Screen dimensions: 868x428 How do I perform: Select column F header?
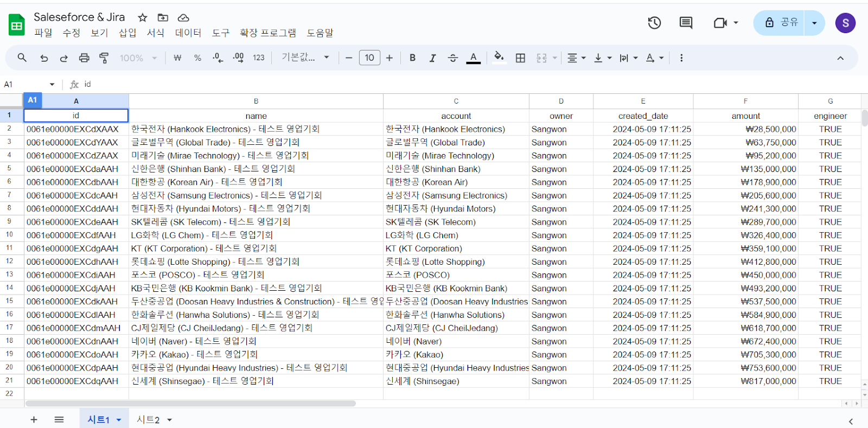point(745,101)
